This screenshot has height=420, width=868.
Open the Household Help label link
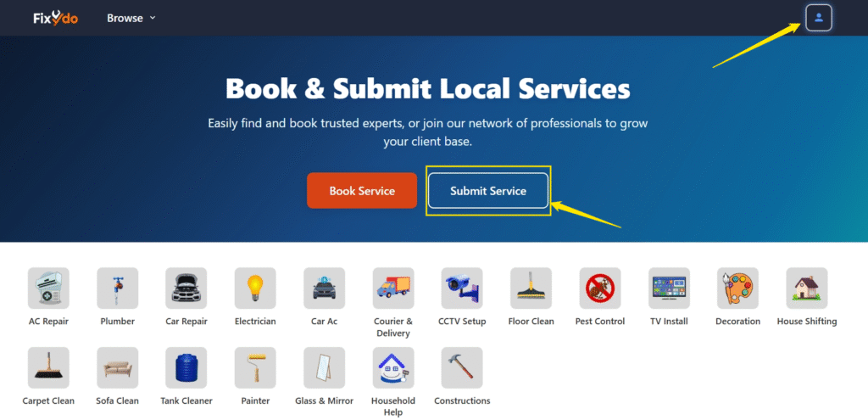(x=393, y=406)
